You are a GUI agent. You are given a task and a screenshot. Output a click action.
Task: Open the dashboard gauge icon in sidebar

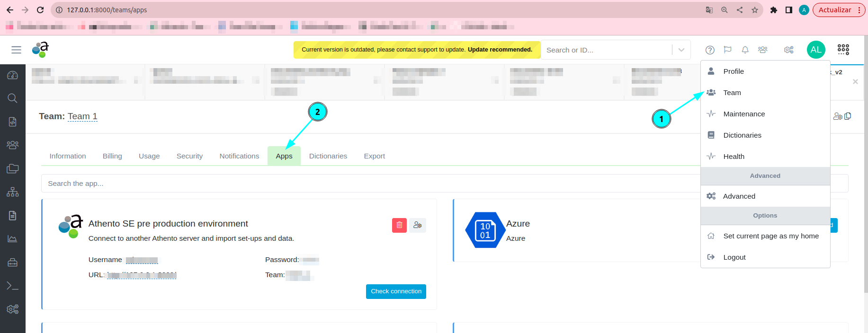tap(13, 75)
